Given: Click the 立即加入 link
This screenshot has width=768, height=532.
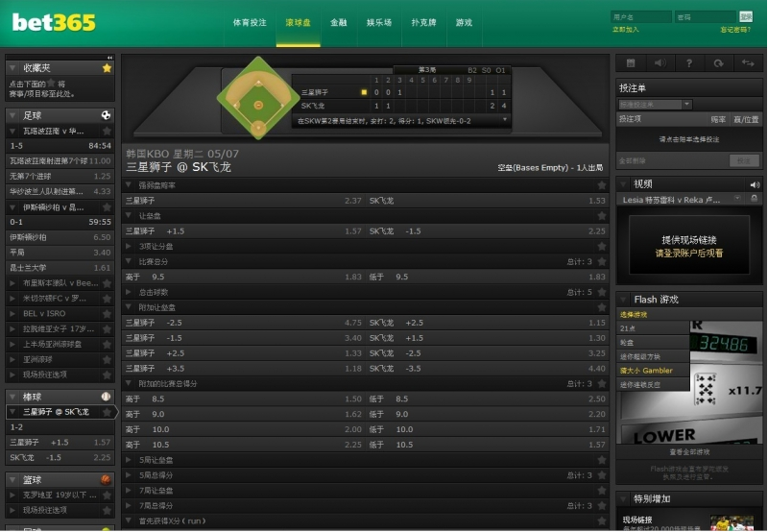Looking at the screenshot, I should 626,30.
